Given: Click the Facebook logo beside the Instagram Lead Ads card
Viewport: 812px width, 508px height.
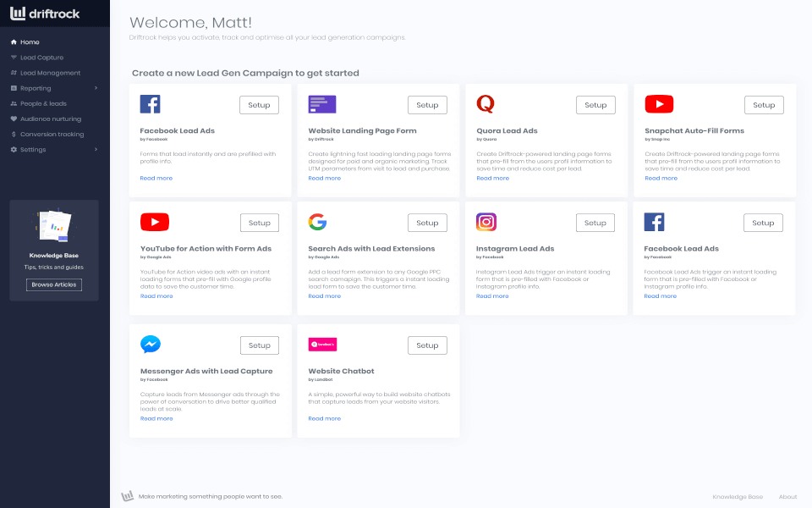Looking at the screenshot, I should (x=654, y=222).
